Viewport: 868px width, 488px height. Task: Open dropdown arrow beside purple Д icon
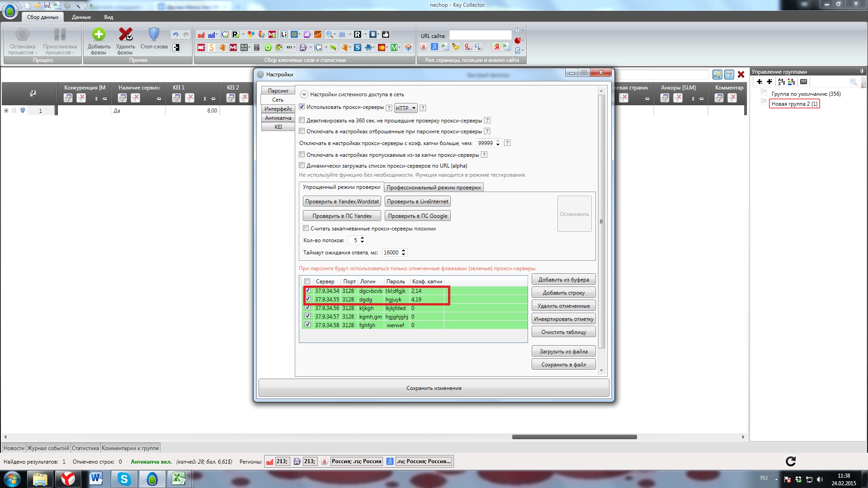(311, 47)
